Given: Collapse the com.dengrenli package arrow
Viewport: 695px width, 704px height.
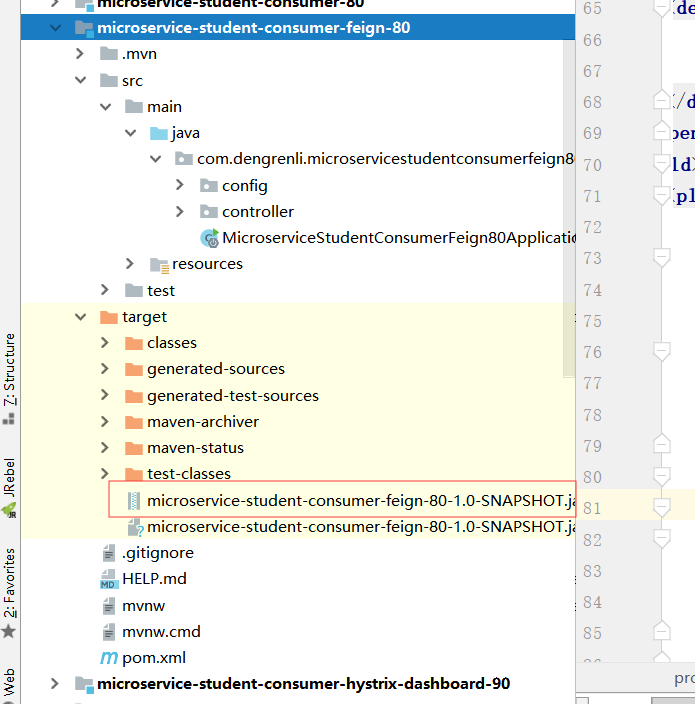Looking at the screenshot, I should pyautogui.click(x=156, y=159).
